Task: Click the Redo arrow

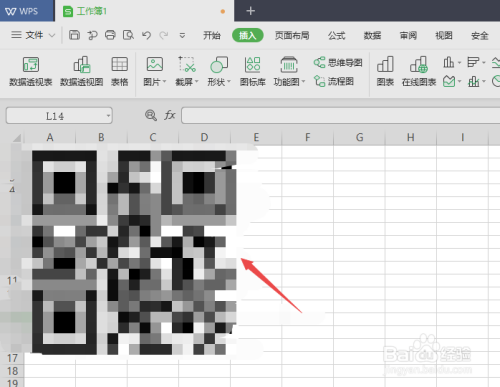Action: tap(164, 35)
